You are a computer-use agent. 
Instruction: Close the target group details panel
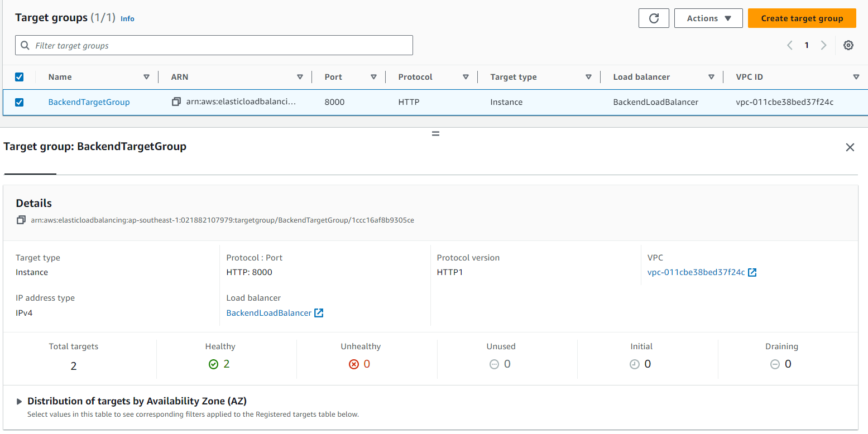coord(850,147)
